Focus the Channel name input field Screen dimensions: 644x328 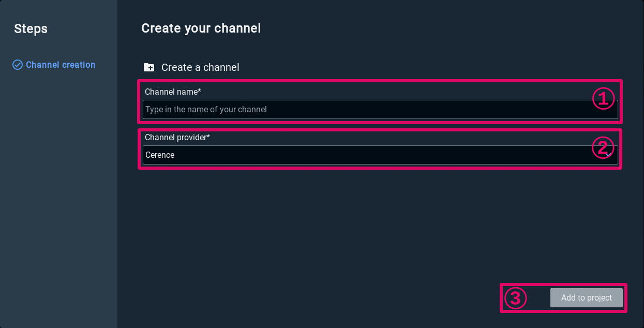click(x=362, y=110)
